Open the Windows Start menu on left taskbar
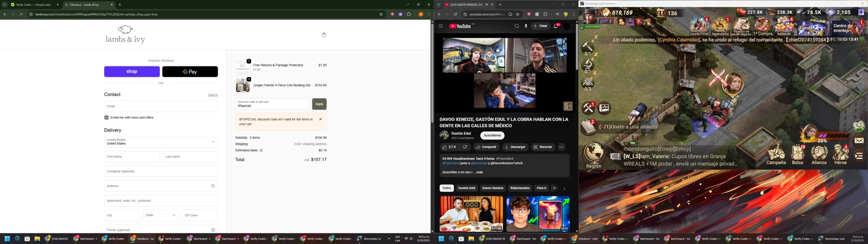 pos(8,239)
